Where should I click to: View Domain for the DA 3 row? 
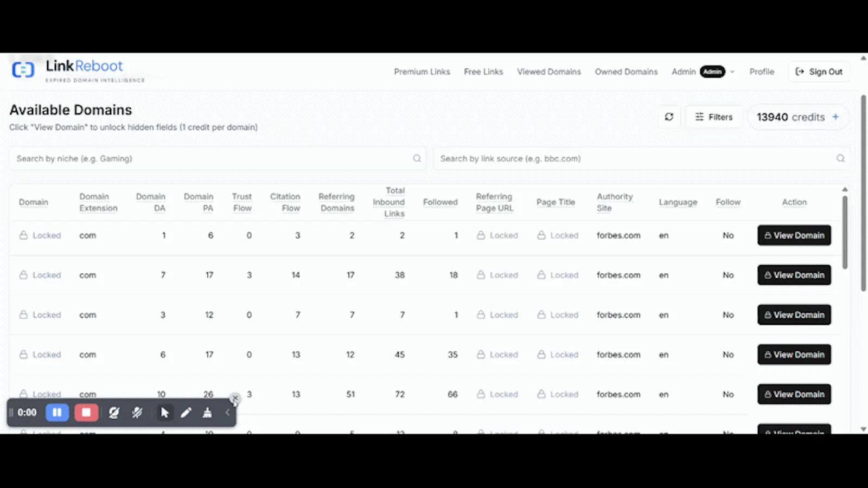794,314
